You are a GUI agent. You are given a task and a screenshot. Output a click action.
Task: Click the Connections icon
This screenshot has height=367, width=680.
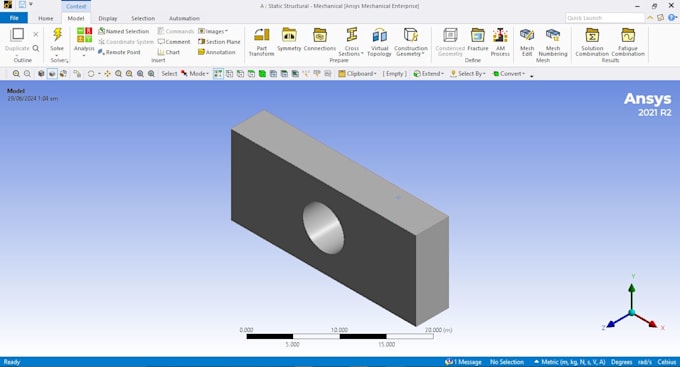320,35
